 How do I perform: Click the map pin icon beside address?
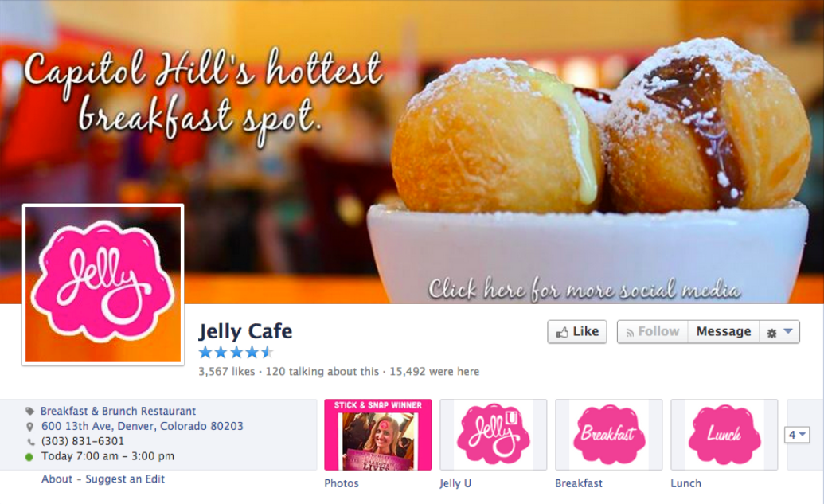coord(29,427)
